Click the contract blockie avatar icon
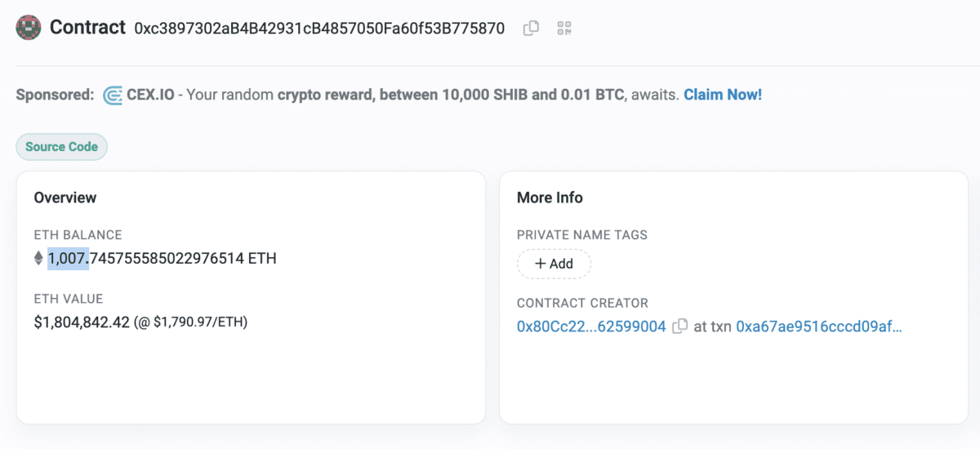Image resolution: width=980 pixels, height=449 pixels. point(29,27)
